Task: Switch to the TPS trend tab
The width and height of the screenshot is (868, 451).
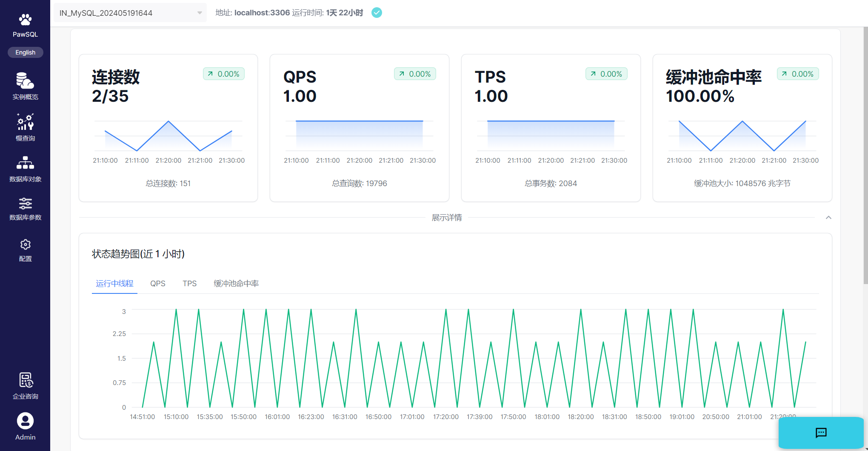Action: [189, 284]
